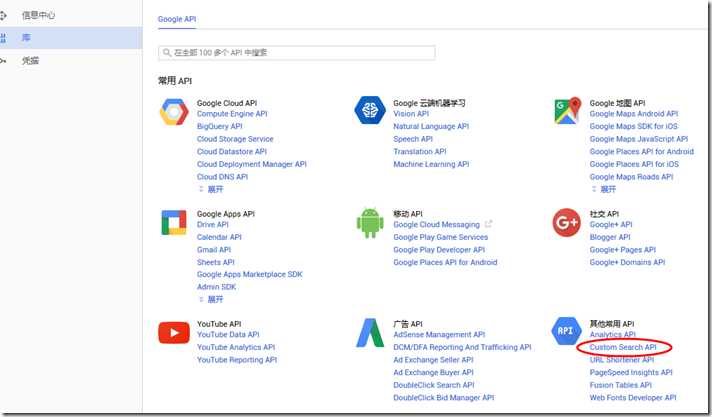Open YouTube Analytics API link
The height and width of the screenshot is (417, 712).
point(236,347)
